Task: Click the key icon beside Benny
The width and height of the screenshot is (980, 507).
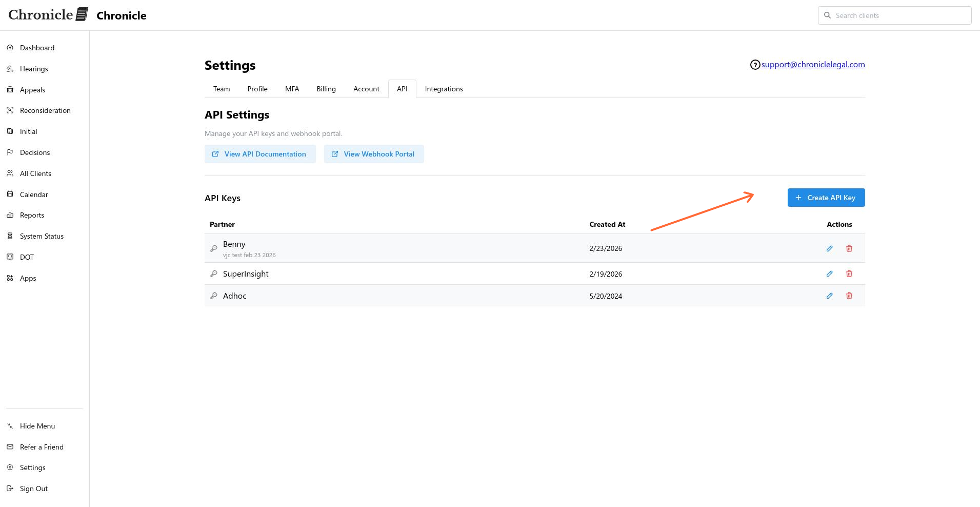Action: pyautogui.click(x=214, y=248)
